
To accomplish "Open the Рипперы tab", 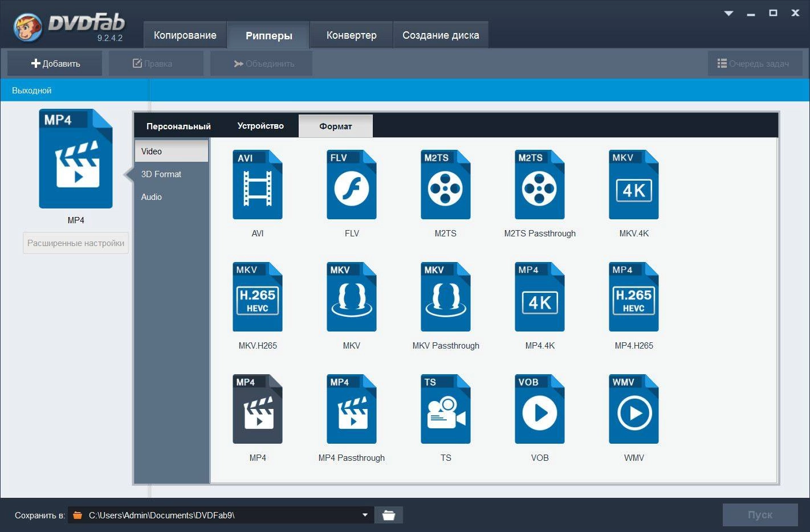I will tap(268, 35).
